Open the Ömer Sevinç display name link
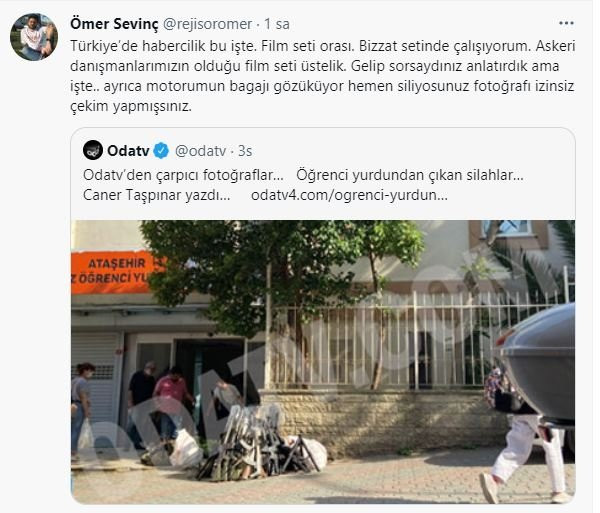Screen dimensions: 600x513 click(x=114, y=24)
